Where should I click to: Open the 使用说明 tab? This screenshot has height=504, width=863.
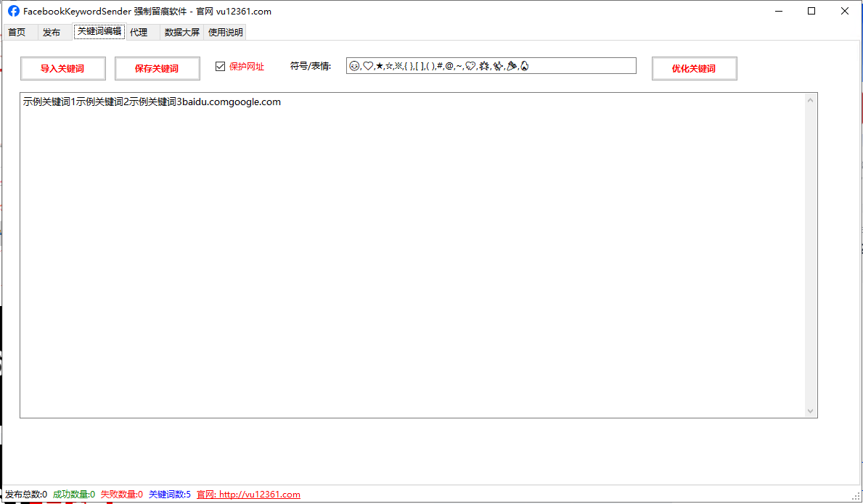[226, 32]
